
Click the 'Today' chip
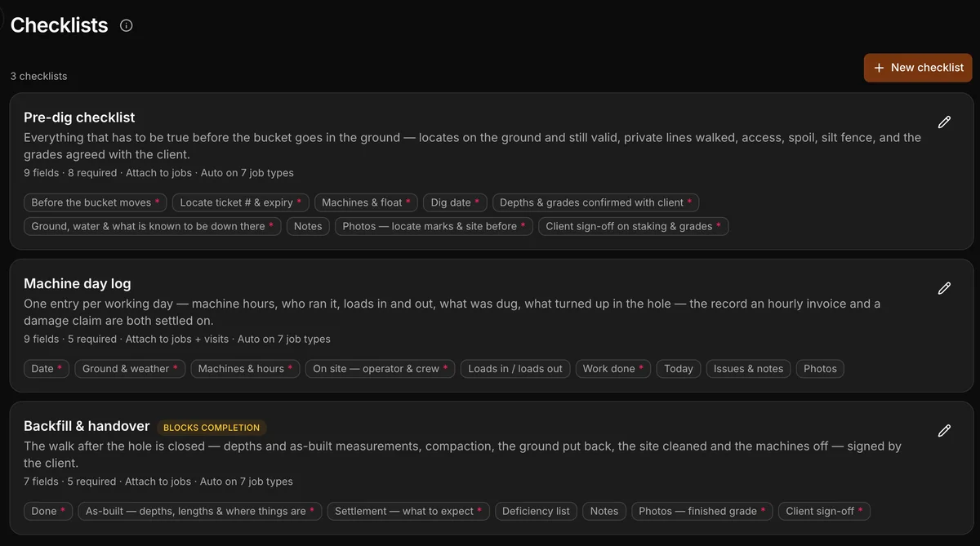(x=679, y=369)
